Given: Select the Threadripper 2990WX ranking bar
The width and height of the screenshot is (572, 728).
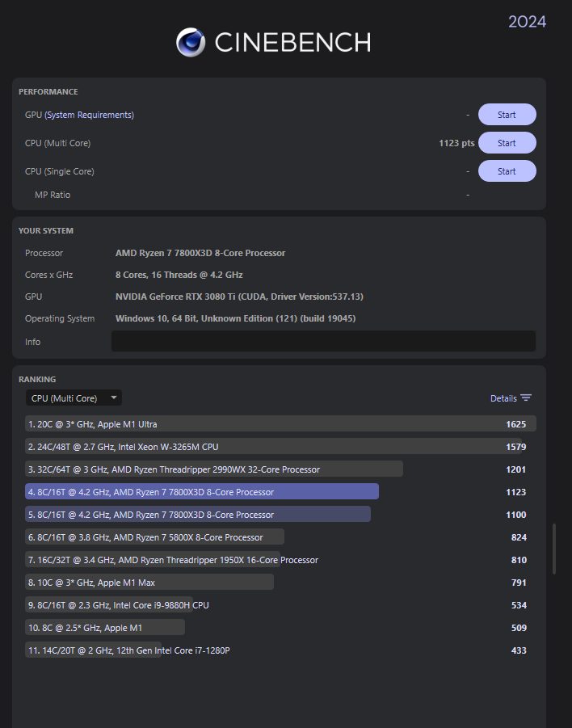Looking at the screenshot, I should click(x=214, y=469).
